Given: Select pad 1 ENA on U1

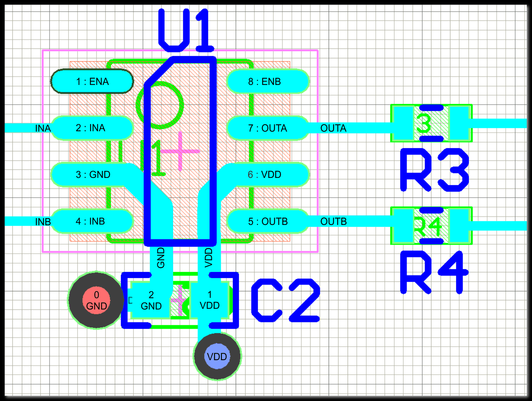Looking at the screenshot, I should tap(92, 81).
